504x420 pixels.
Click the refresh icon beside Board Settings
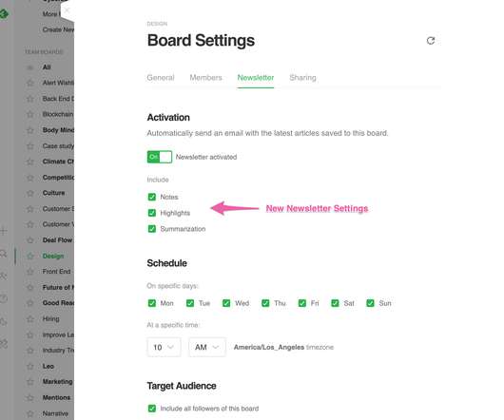431,41
